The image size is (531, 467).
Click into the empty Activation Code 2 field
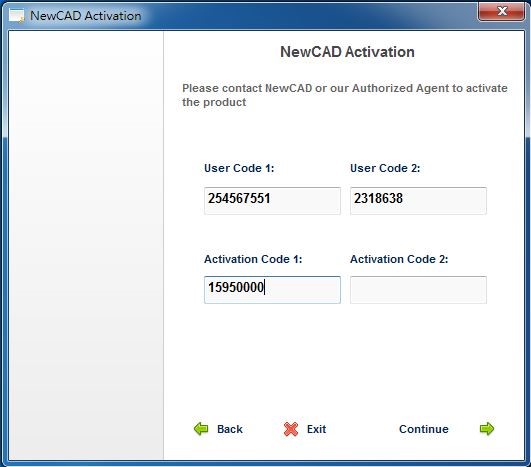[419, 290]
